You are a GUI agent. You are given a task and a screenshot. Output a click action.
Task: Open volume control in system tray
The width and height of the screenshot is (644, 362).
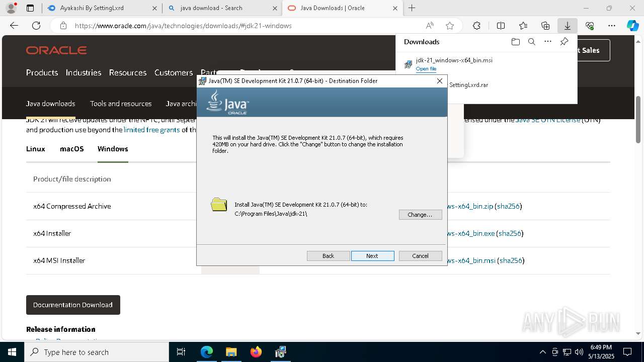[579, 352]
